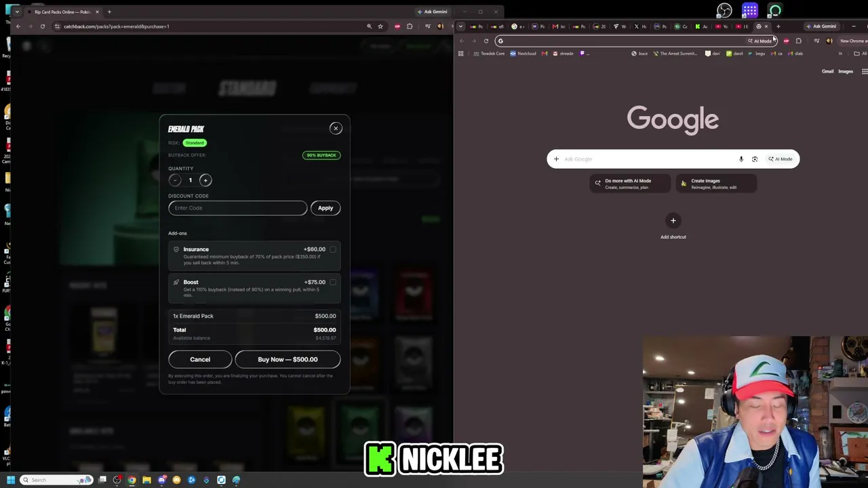The width and height of the screenshot is (868, 488).
Task: Open Chrome from the taskbar
Action: tap(132, 480)
